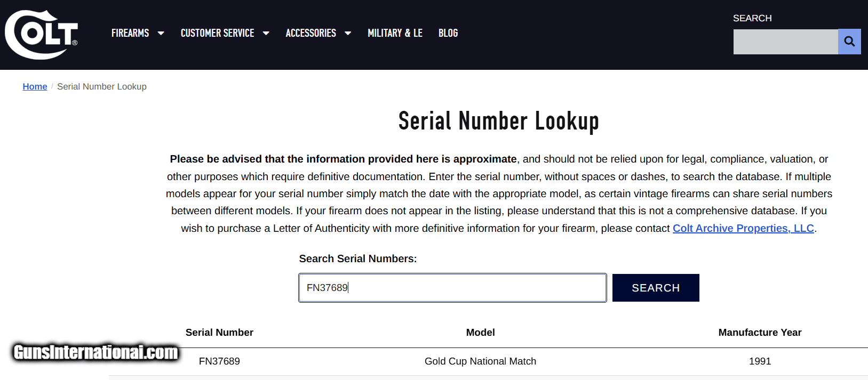Open the Colt Archive Properties, LLC link
This screenshot has height=380, width=868.
(x=743, y=228)
